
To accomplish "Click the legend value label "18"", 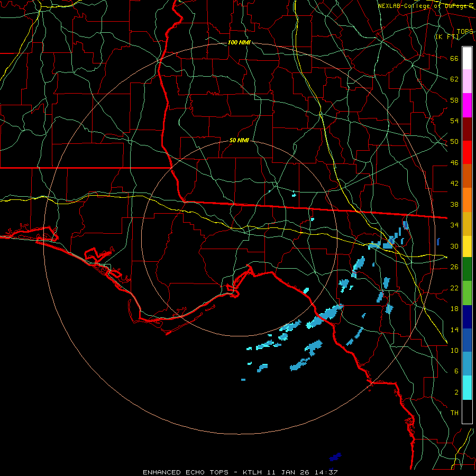I will click(454, 309).
